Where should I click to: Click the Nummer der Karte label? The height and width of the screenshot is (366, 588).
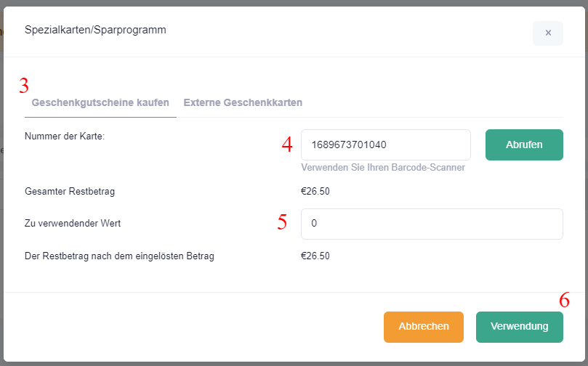(65, 136)
